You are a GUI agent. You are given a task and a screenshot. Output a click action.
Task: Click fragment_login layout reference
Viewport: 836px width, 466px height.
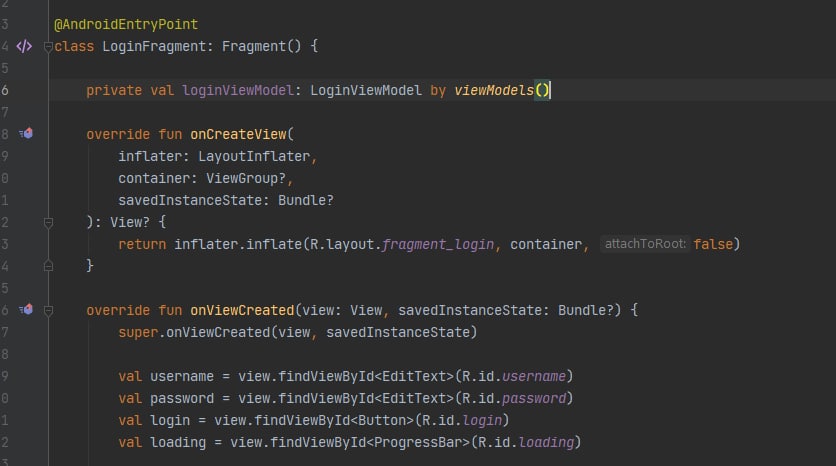pyautogui.click(x=438, y=244)
